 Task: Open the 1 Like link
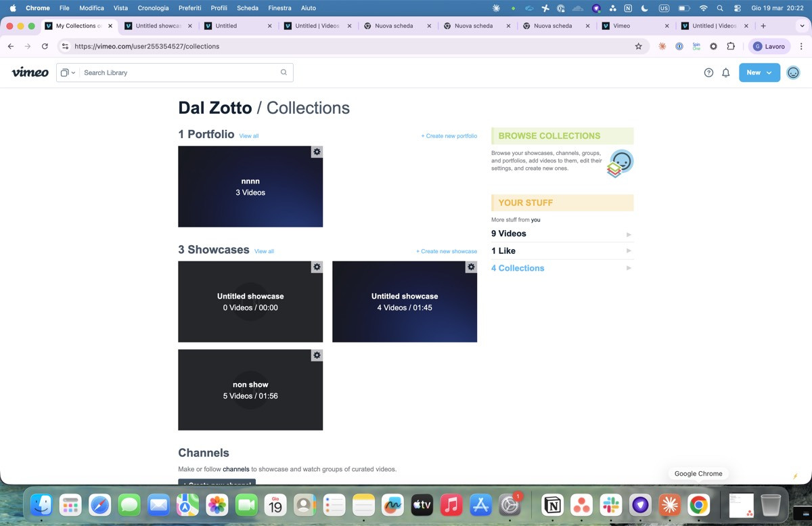503,251
